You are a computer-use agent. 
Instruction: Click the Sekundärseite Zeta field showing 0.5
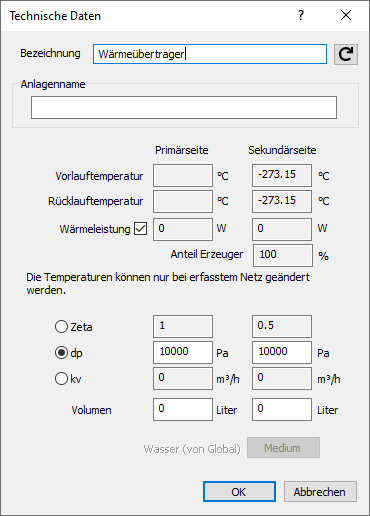[282, 326]
